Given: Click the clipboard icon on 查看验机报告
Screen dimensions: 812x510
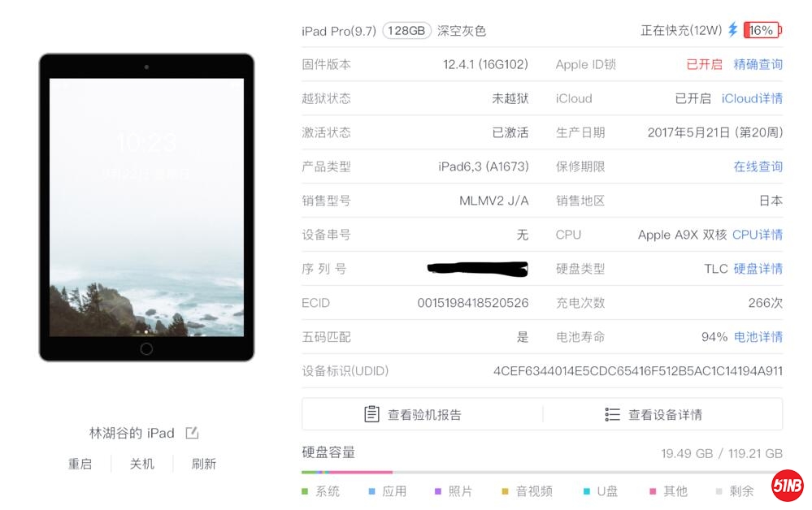Looking at the screenshot, I should pyautogui.click(x=371, y=413).
